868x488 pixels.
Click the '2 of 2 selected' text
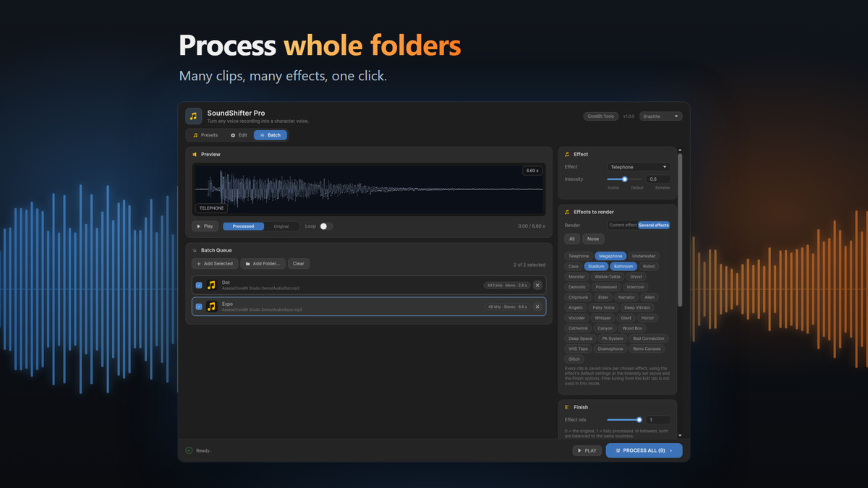[529, 265]
